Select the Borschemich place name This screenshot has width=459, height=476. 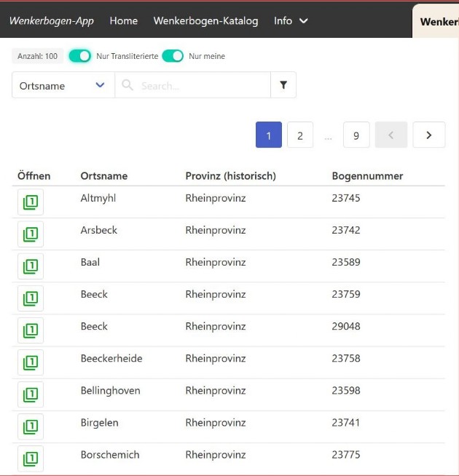point(110,454)
